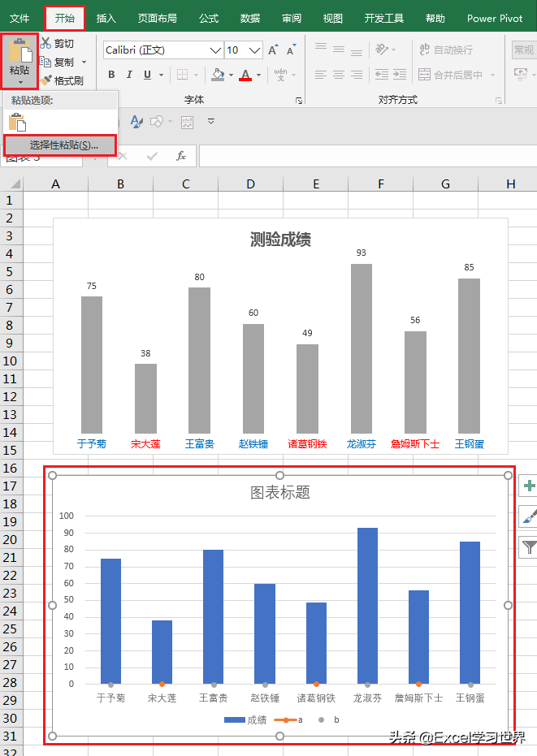Switch to the 公式 tab
537x756 pixels.
[x=209, y=19]
